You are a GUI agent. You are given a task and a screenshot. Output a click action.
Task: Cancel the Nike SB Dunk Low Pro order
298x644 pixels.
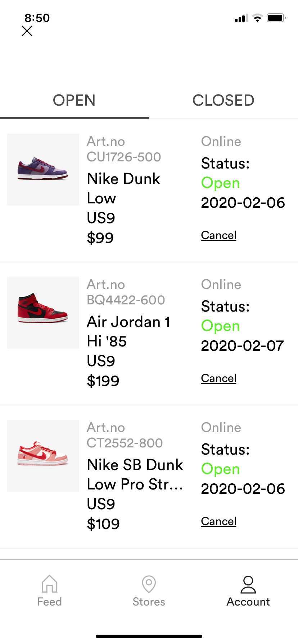218,521
